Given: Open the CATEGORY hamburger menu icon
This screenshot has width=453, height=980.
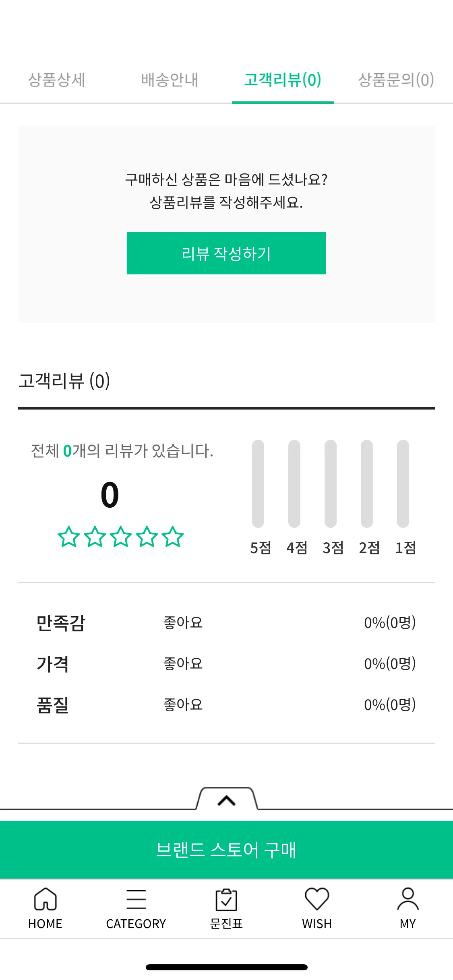Looking at the screenshot, I should pos(136,899).
